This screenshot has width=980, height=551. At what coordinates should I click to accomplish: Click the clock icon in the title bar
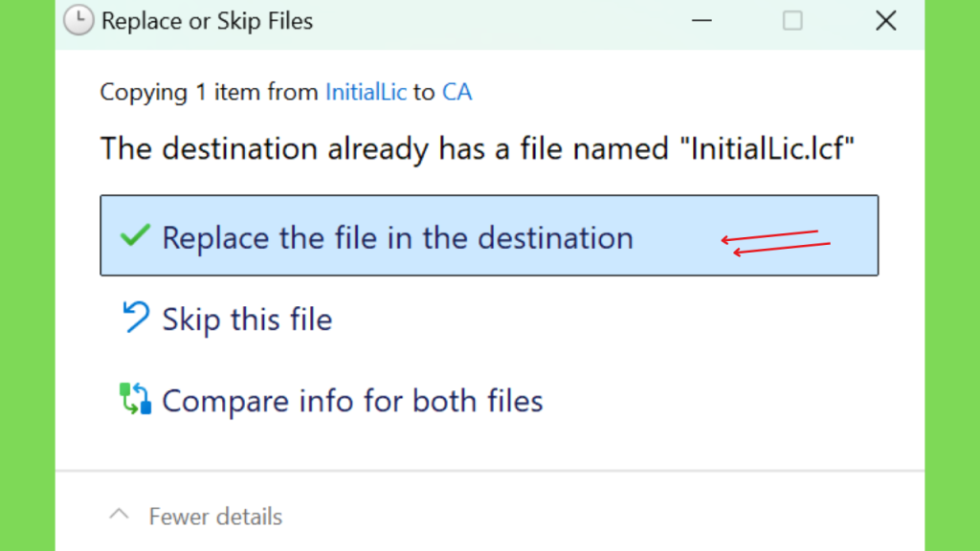coord(78,20)
